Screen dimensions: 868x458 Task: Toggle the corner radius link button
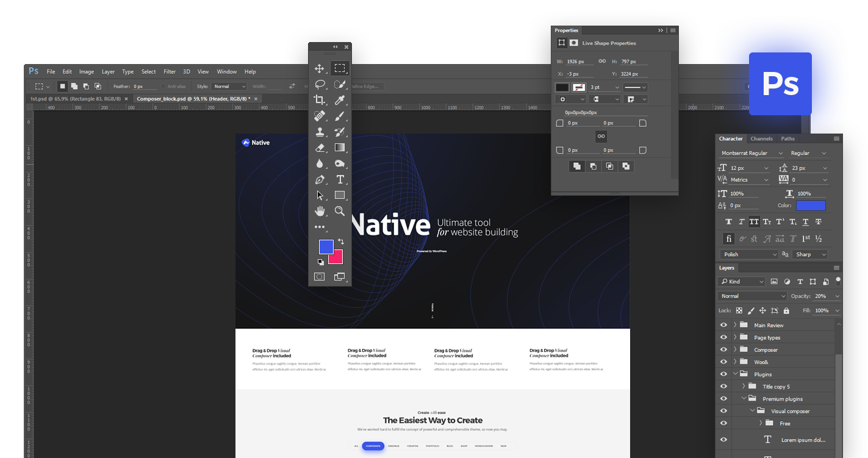[x=601, y=137]
